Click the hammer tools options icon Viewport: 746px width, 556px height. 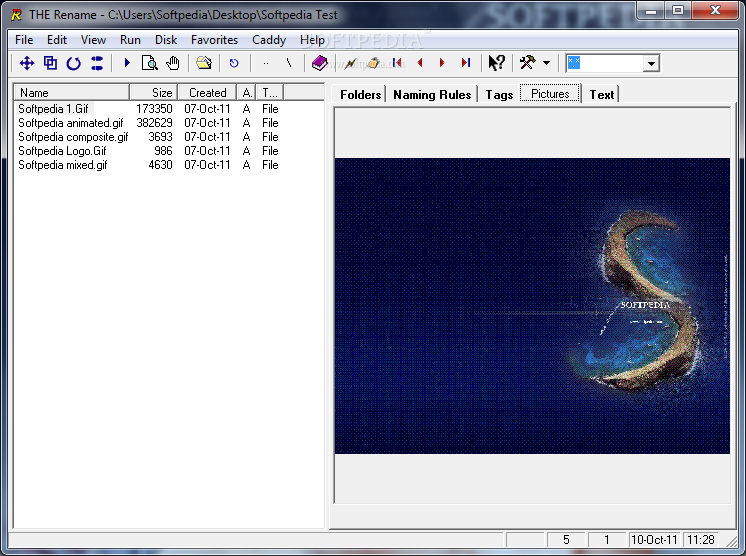[527, 62]
